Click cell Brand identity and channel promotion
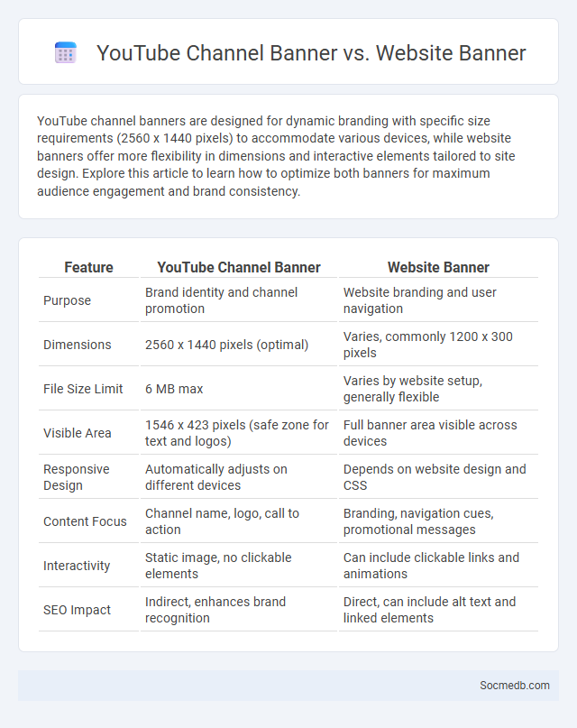 pyautogui.click(x=238, y=300)
